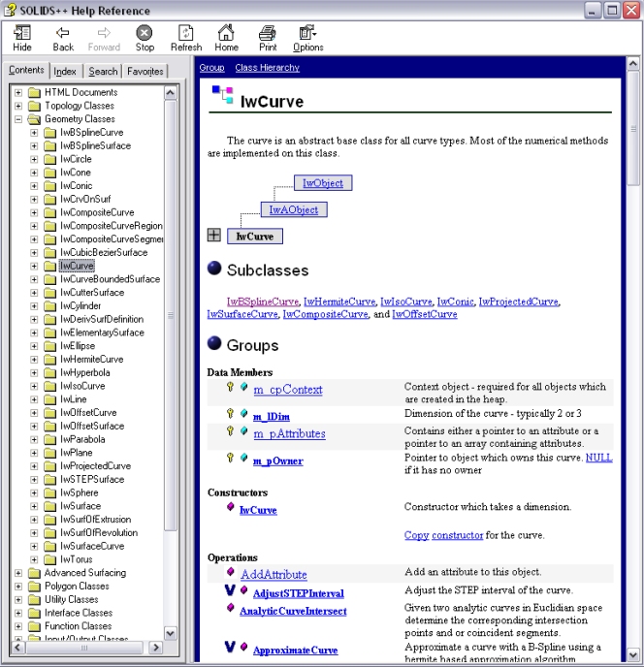Open the IwAObject hierarchy link
644x667 pixels.
coord(294,209)
